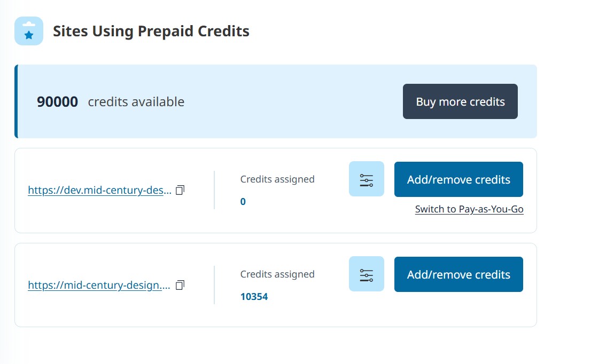The height and width of the screenshot is (364, 614).
Task: Visit the https://mid-century-design… site link
Action: coord(99,285)
